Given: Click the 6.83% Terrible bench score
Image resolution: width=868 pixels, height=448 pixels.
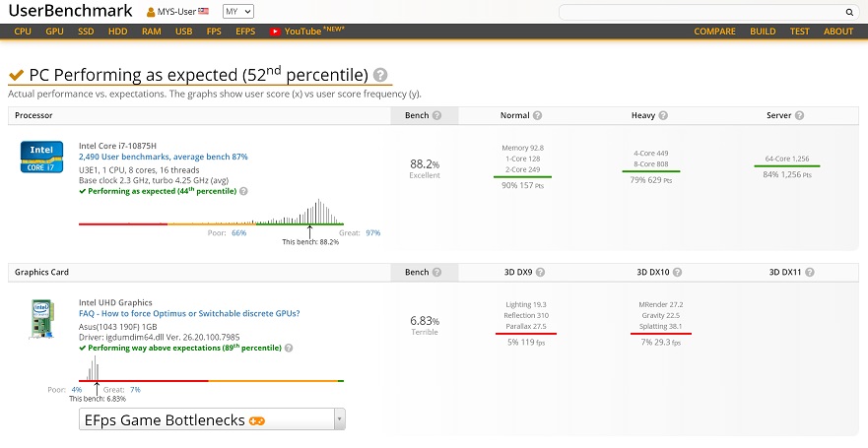Looking at the screenshot, I should [425, 325].
